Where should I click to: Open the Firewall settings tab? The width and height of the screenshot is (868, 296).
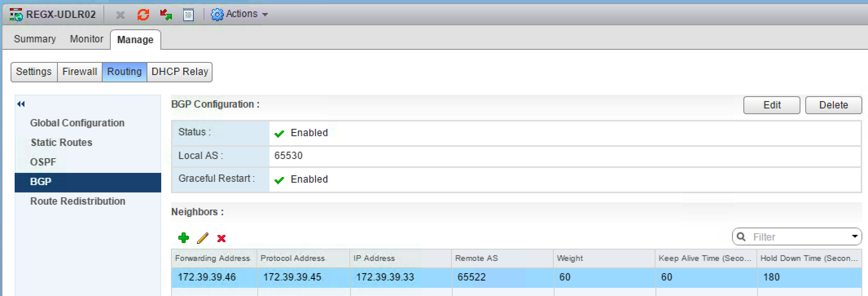click(x=79, y=72)
